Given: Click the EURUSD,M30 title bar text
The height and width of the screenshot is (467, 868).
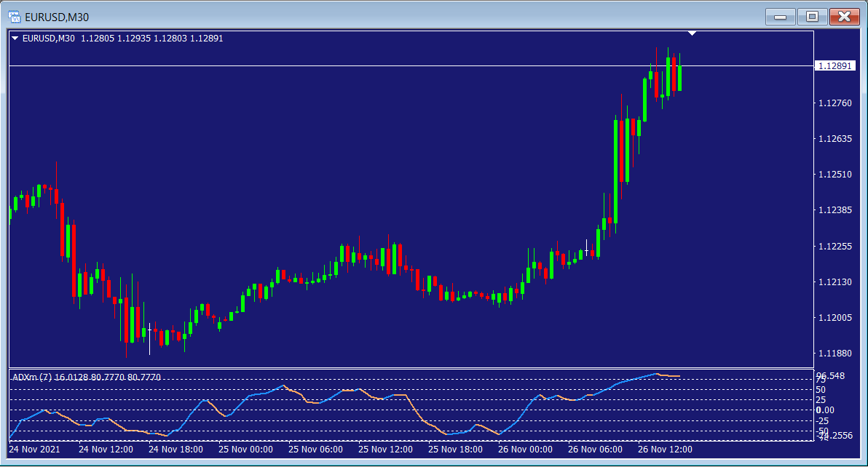Looking at the screenshot, I should click(x=57, y=17).
